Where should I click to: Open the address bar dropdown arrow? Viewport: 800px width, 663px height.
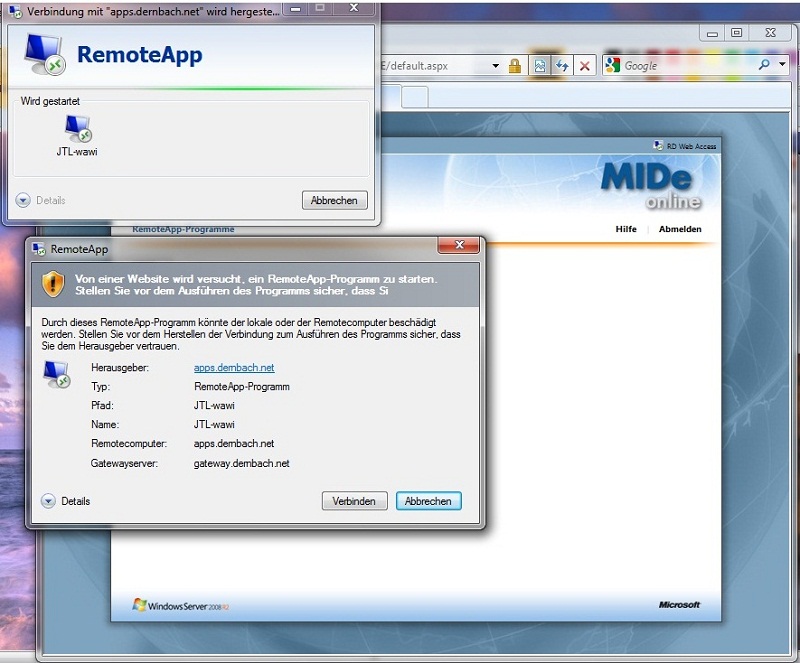tap(495, 65)
